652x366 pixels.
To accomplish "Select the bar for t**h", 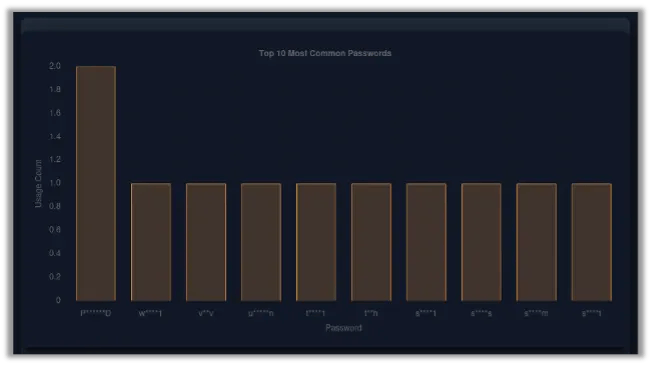I will point(371,242).
